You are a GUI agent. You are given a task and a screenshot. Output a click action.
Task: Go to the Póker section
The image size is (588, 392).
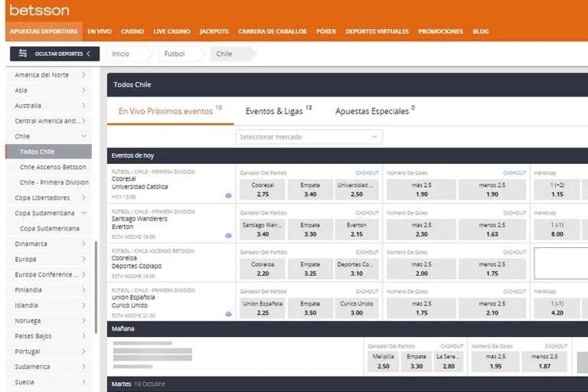326,31
